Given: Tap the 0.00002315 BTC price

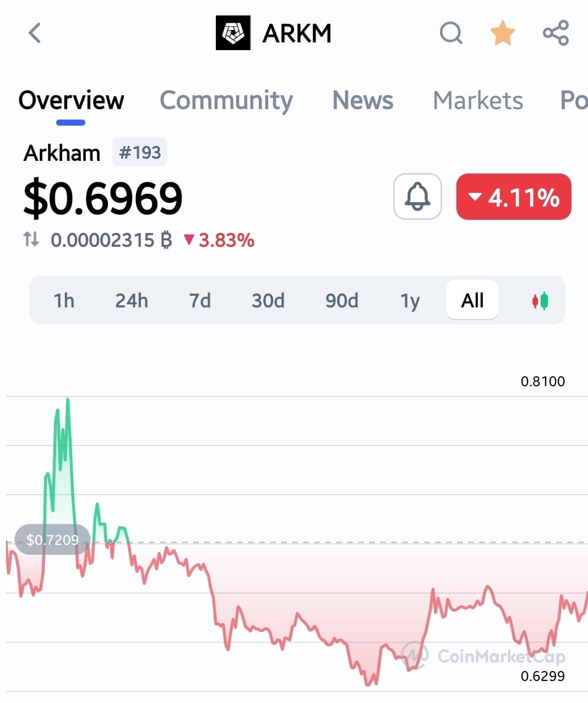Looking at the screenshot, I should click(x=111, y=240).
